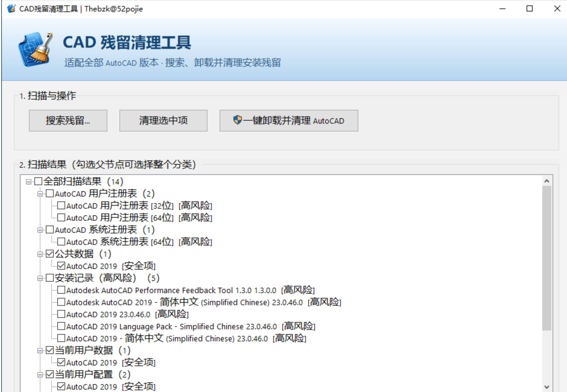Check AutoCAD 2019 23.0.46.0 checkbox
Screen dimensions: 567x392
[61, 314]
